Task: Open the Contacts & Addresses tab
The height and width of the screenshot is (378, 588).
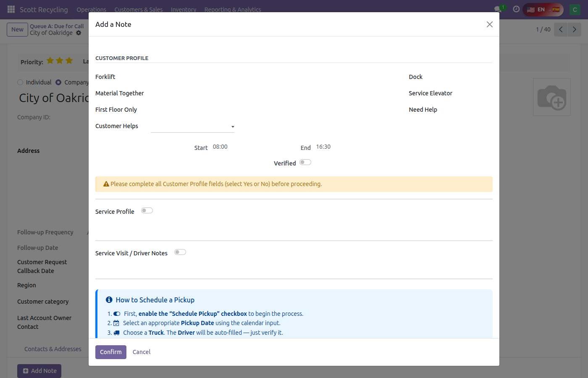Action: (x=53, y=349)
